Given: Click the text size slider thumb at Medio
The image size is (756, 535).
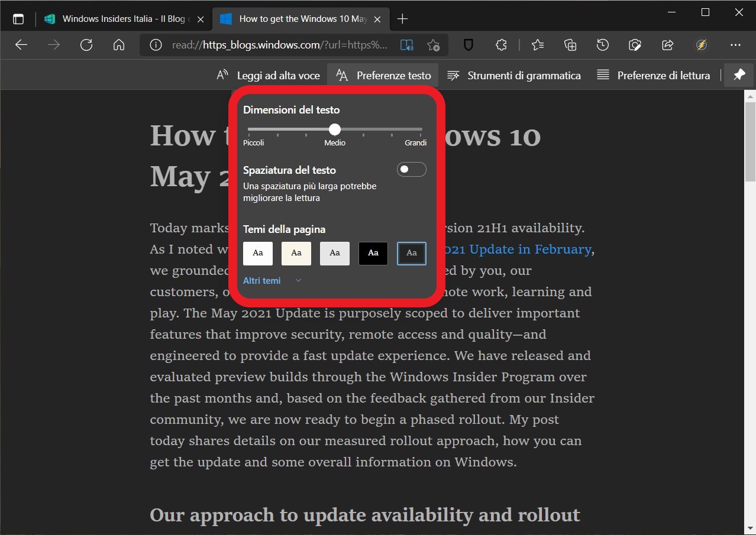Looking at the screenshot, I should pyautogui.click(x=335, y=129).
